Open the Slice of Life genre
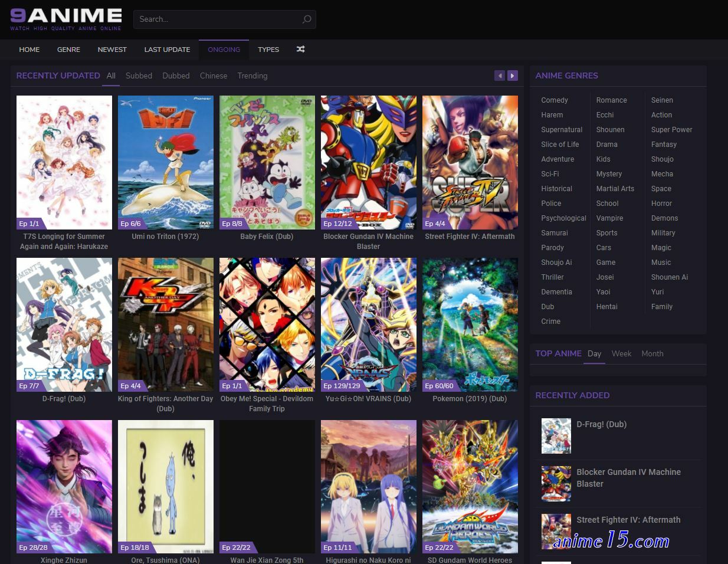This screenshot has width=728, height=564. coord(560,145)
